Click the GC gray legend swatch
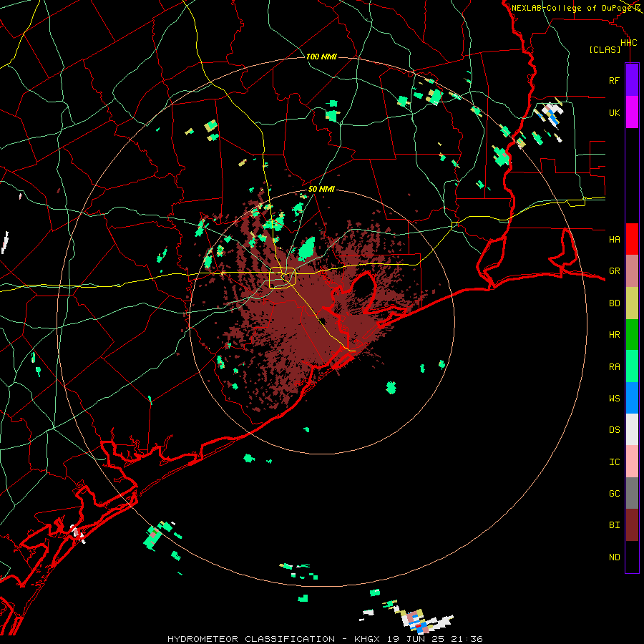644x644 pixels. [632, 493]
